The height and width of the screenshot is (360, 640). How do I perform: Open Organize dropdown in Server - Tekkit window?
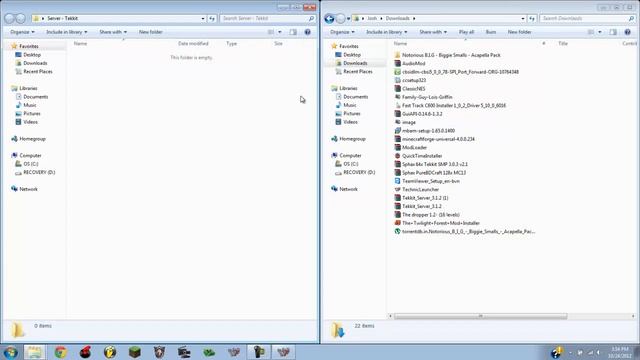22,32
